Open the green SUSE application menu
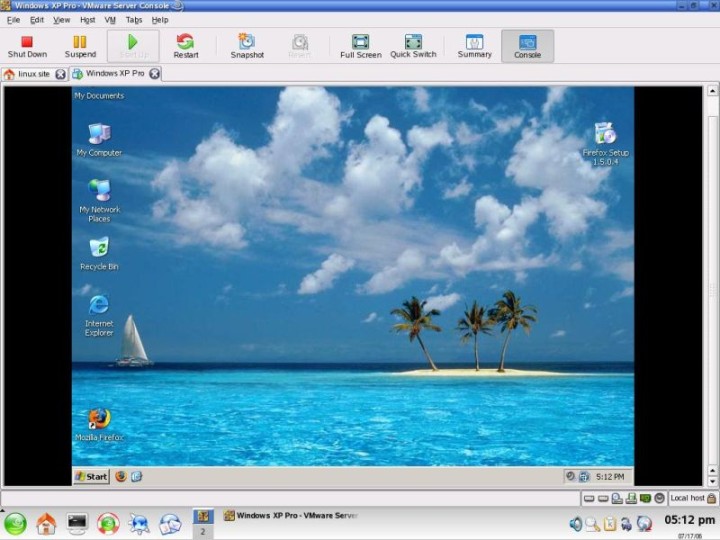 coord(16,524)
